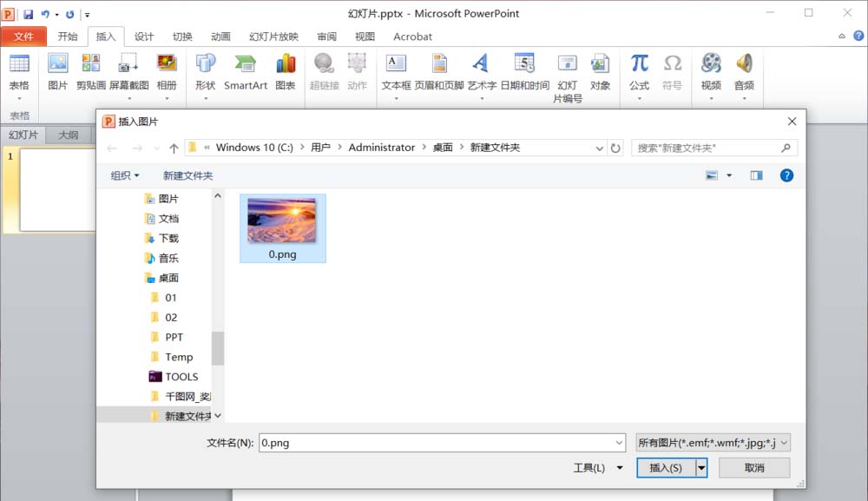This screenshot has height=501, width=868.
Task: Go up one folder level in dialog
Action: point(174,148)
